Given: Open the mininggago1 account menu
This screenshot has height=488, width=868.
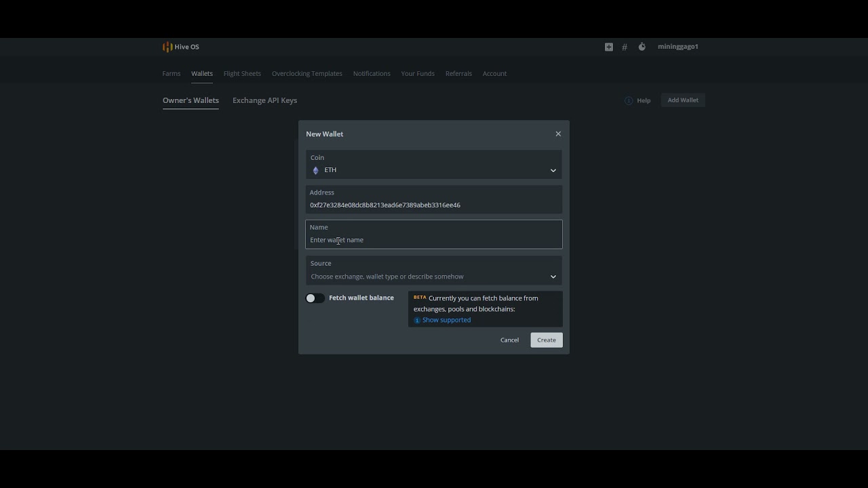Looking at the screenshot, I should click(677, 47).
